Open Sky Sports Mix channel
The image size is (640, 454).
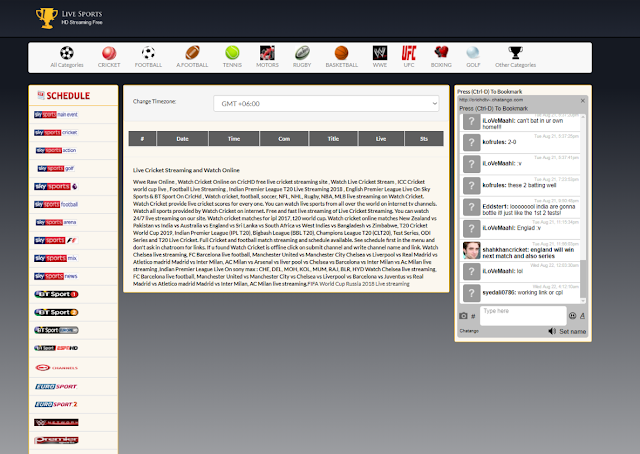56,258
